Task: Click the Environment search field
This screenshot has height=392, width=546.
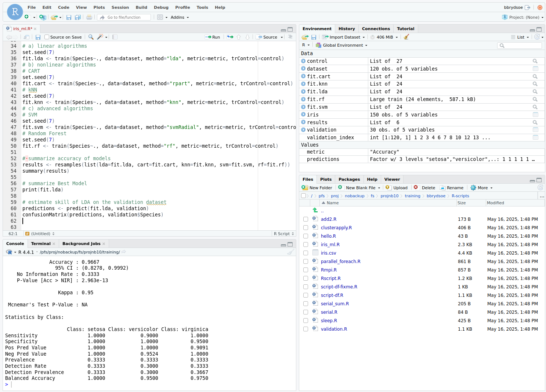Action: (520, 46)
